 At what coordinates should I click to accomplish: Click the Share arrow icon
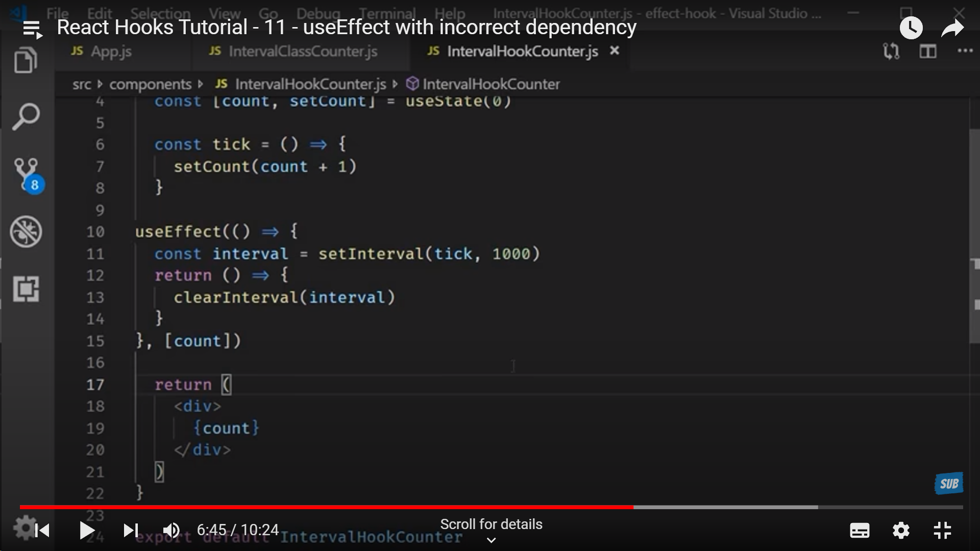[952, 28]
